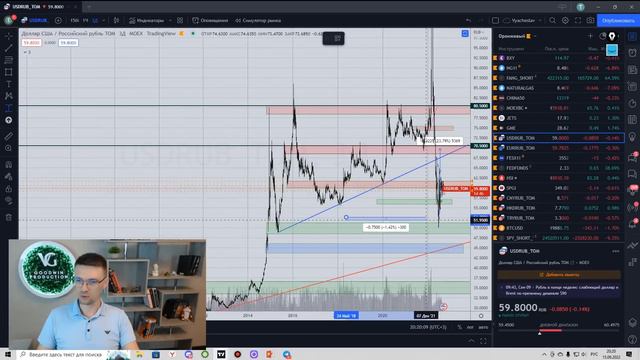Toggle lock all drawing tools

click(x=9, y=189)
